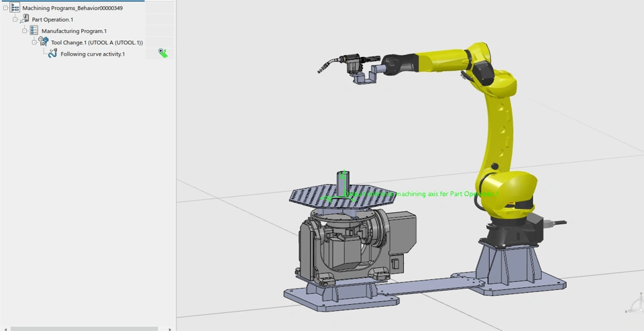
Task: Click the tree panel horizontal scrollbar thumb
Action: (x=84, y=329)
